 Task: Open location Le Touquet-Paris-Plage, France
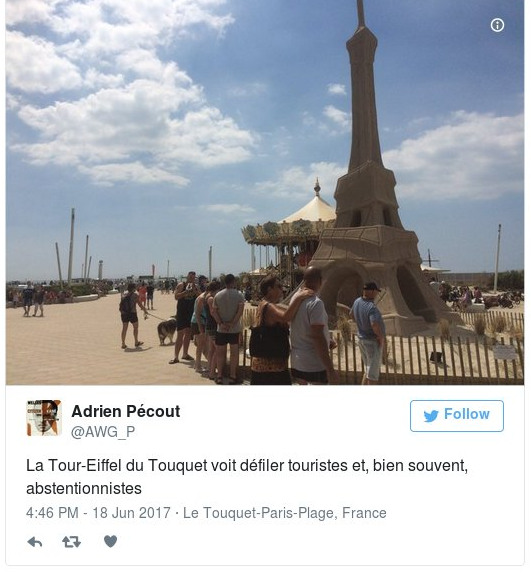click(284, 513)
